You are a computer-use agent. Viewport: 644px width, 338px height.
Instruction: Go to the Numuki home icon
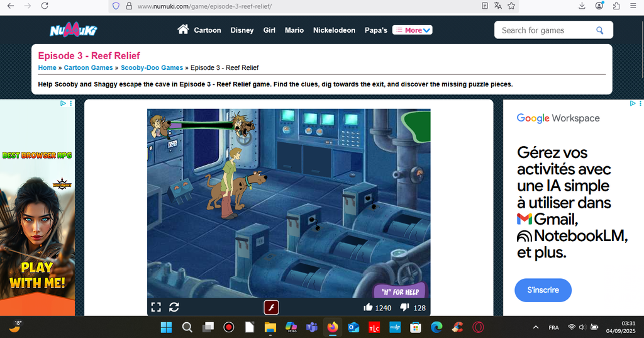[183, 30]
